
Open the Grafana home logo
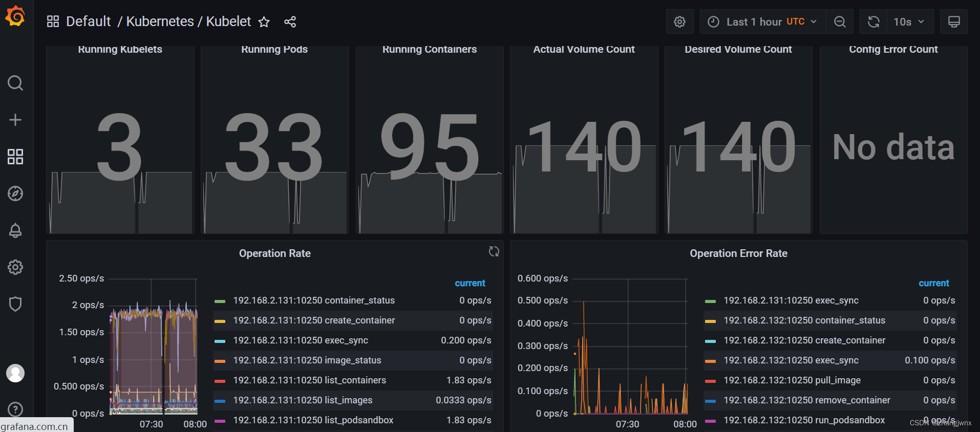pyautogui.click(x=15, y=16)
